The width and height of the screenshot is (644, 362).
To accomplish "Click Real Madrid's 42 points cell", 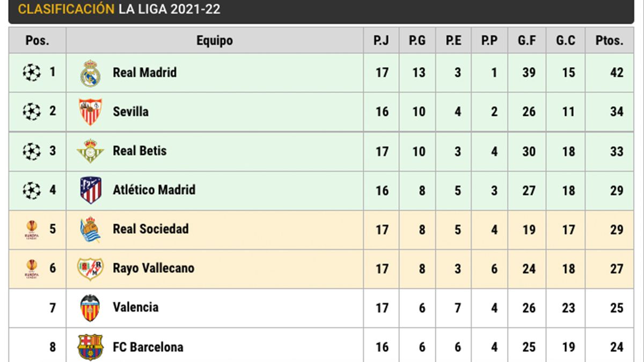I will 617,72.
